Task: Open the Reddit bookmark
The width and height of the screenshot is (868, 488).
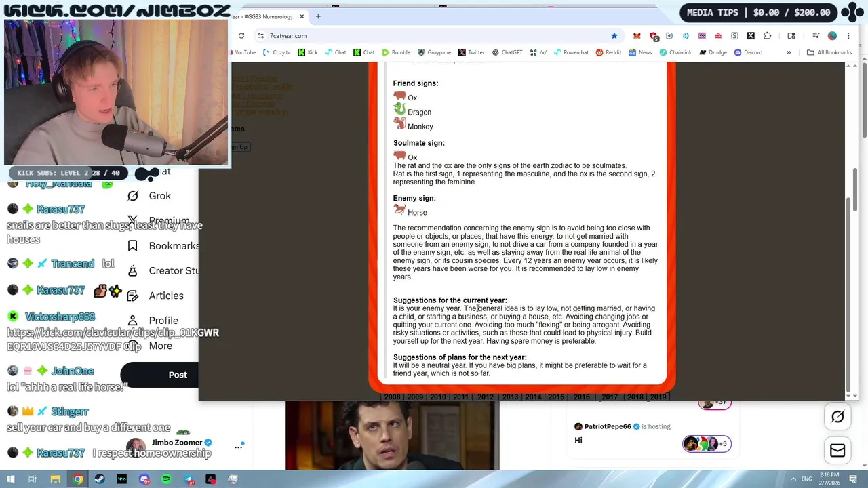Action: tap(608, 52)
